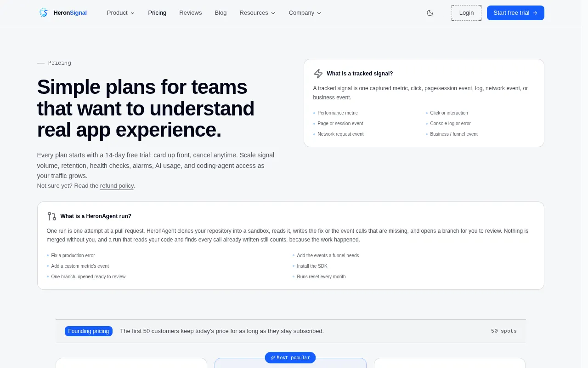Click the 'Console log or error' bullet
This screenshot has width=588, height=368.
(x=450, y=124)
